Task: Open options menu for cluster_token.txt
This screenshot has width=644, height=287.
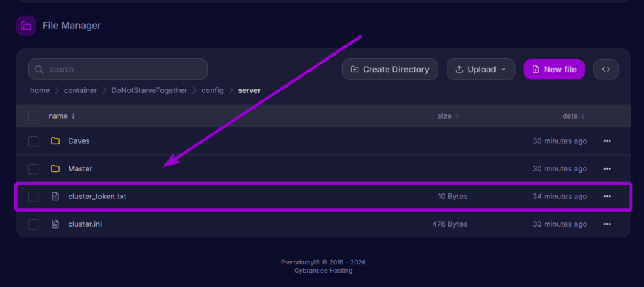Action: point(607,197)
